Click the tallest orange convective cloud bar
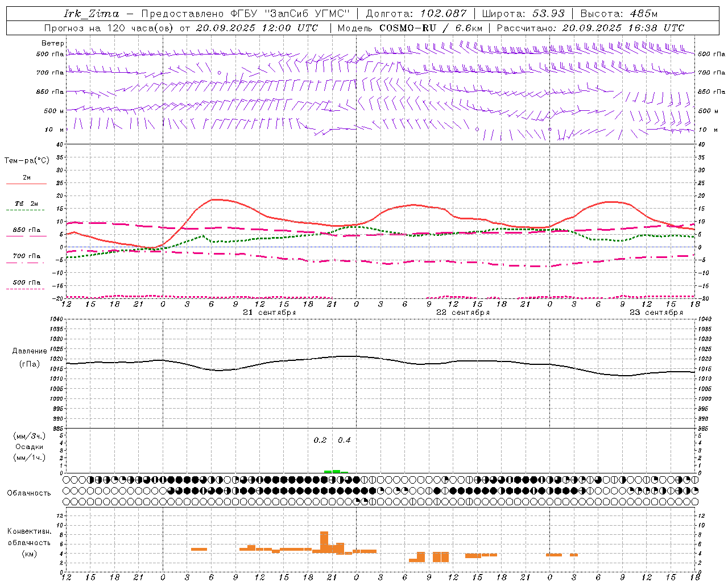This screenshot has height=582, width=728. pos(324,542)
